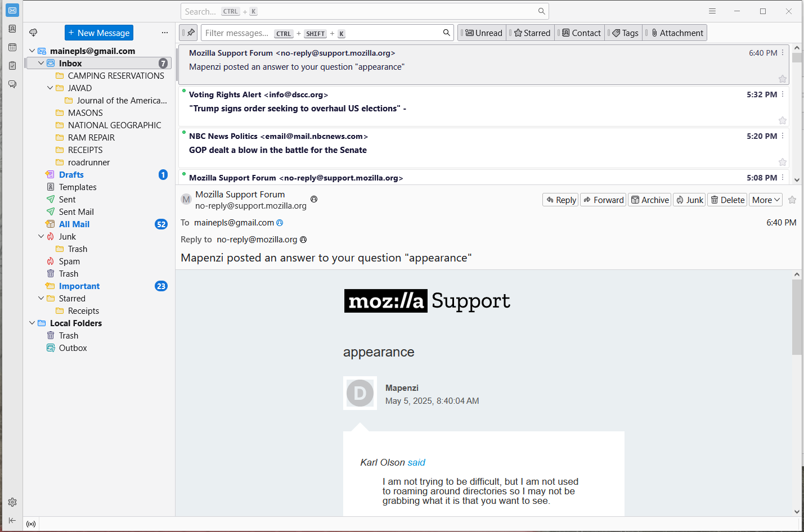Screen dimensions: 804x532
Task: Open Settings gear icon
Action: click(12, 502)
